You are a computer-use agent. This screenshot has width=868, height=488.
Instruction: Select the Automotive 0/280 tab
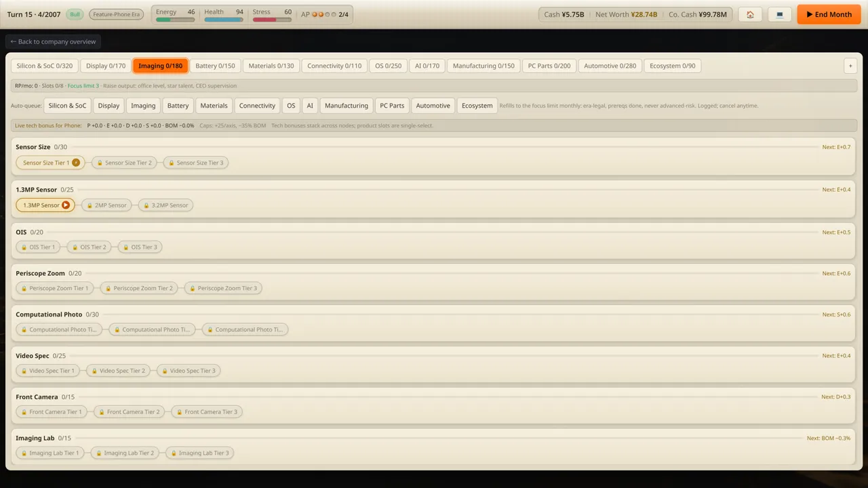pos(610,66)
